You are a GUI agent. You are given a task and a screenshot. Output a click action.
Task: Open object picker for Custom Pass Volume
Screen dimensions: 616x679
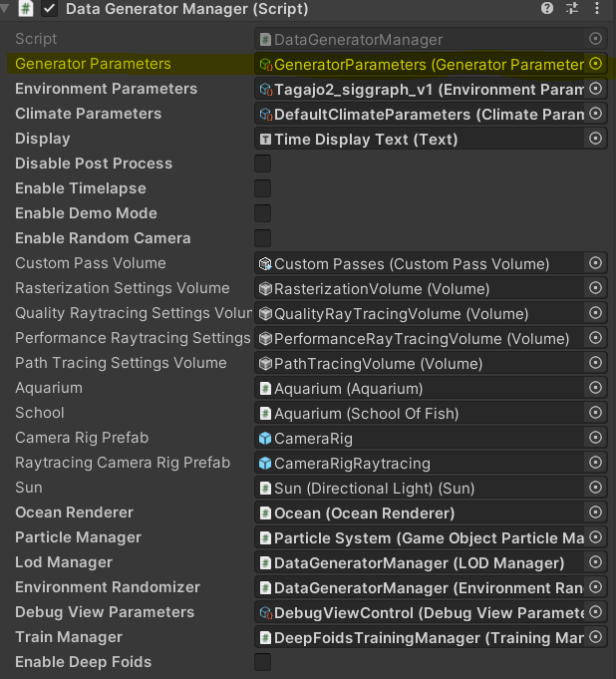(x=596, y=263)
